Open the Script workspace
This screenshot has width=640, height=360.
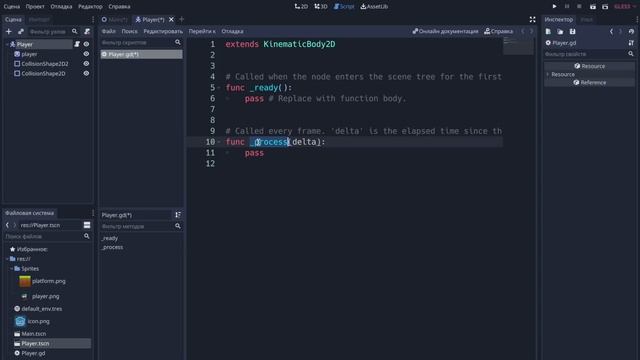(x=344, y=7)
